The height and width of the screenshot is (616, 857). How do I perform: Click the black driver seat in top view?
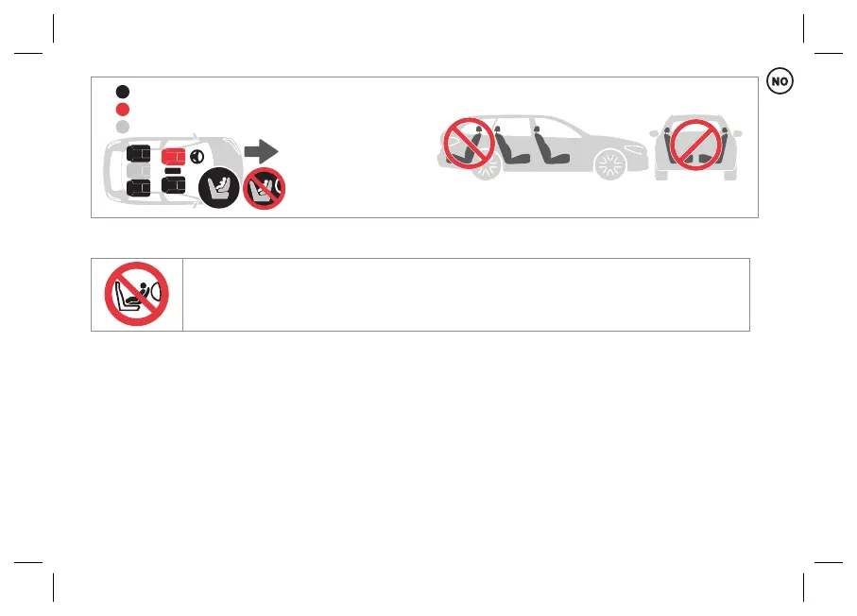[x=173, y=185]
